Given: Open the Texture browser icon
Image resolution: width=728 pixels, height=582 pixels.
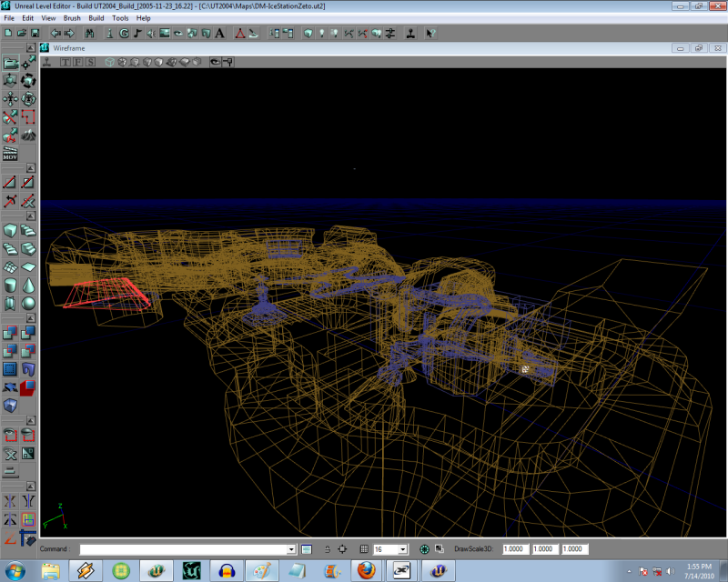Looking at the screenshot, I should (165, 34).
